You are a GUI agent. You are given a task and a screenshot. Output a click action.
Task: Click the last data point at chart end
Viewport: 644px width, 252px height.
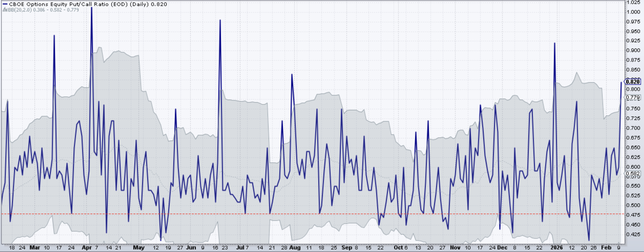tap(621, 82)
